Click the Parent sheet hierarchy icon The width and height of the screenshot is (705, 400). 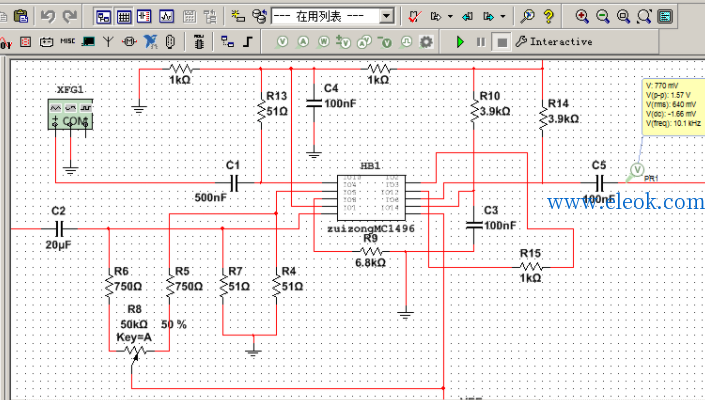(x=210, y=17)
